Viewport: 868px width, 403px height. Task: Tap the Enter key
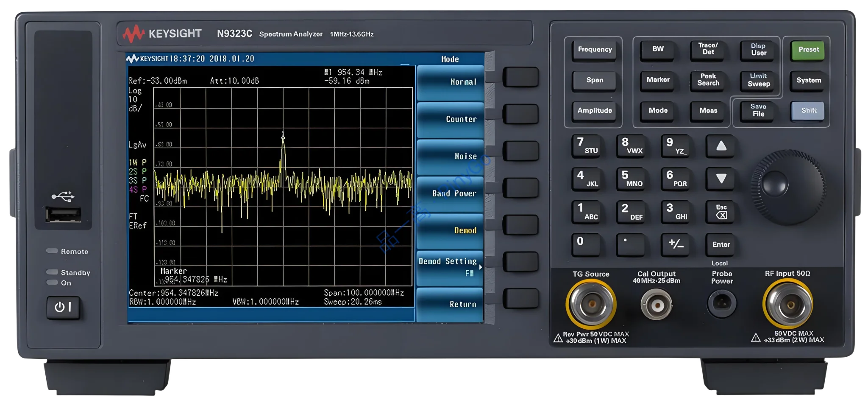tap(721, 245)
